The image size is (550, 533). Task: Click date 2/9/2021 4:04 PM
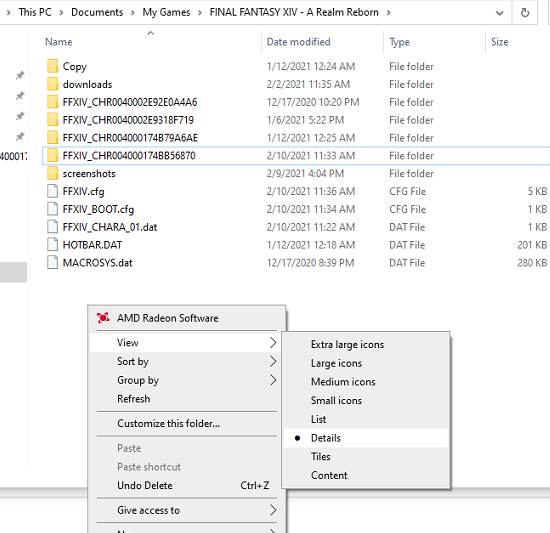pos(305,173)
